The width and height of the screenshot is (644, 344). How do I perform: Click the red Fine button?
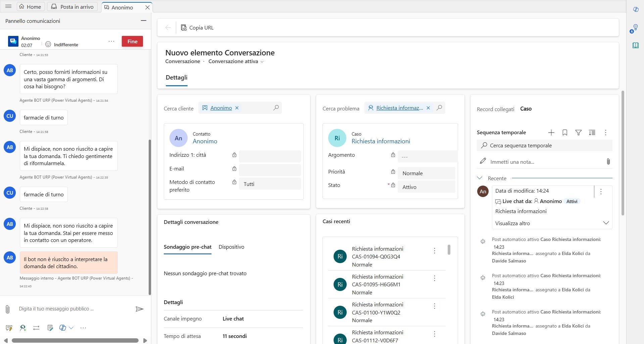(x=132, y=41)
